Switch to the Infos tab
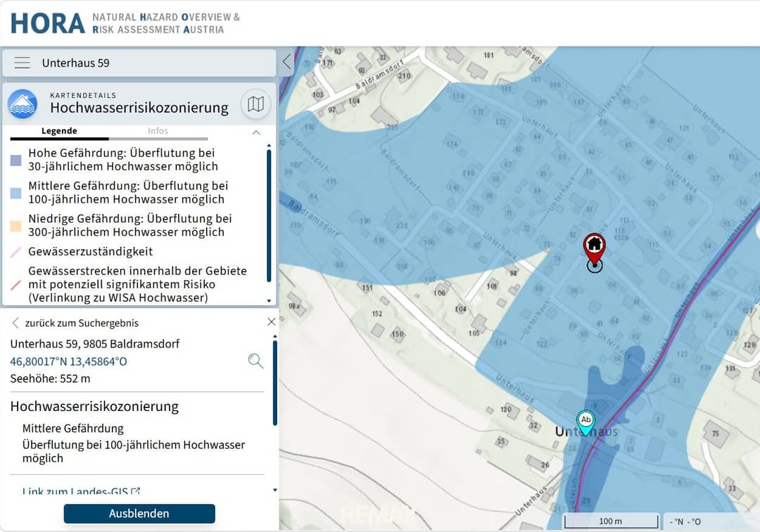Screen dimensions: 760x532 [158, 131]
